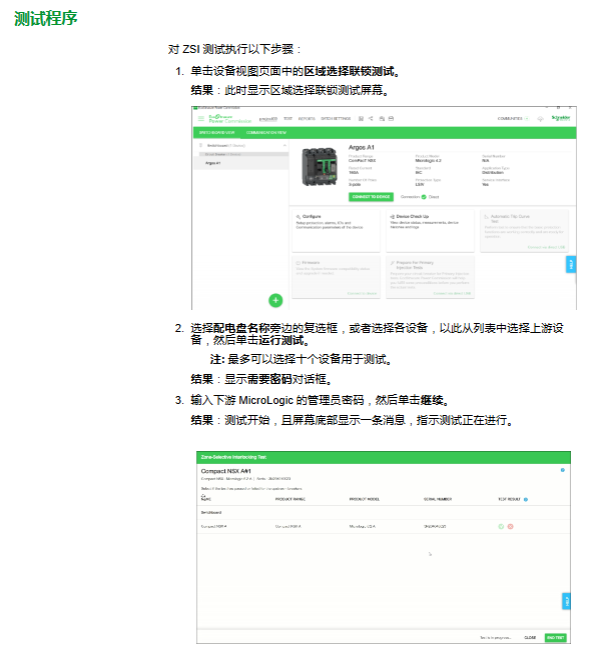Screen dimensions: 609x666
Task: Click HELP side tab in device view
Action: click(x=571, y=265)
